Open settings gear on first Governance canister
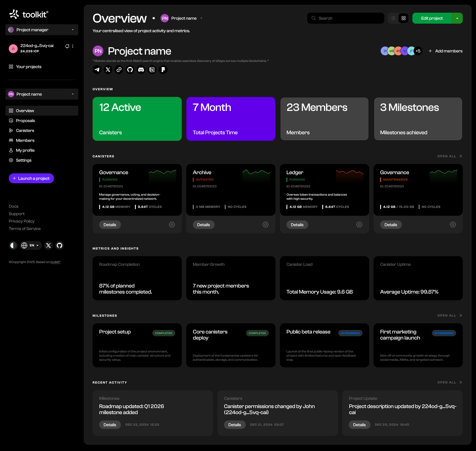The image size is (476, 451). point(172,225)
